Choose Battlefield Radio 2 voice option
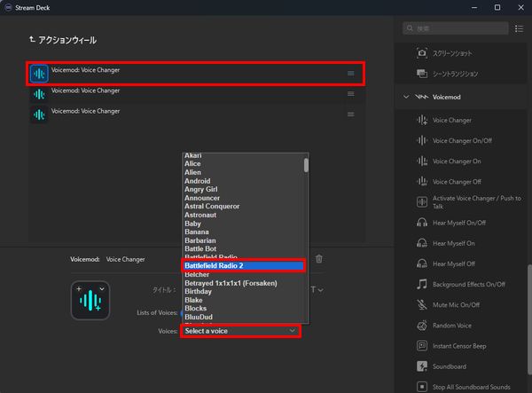 click(243, 266)
